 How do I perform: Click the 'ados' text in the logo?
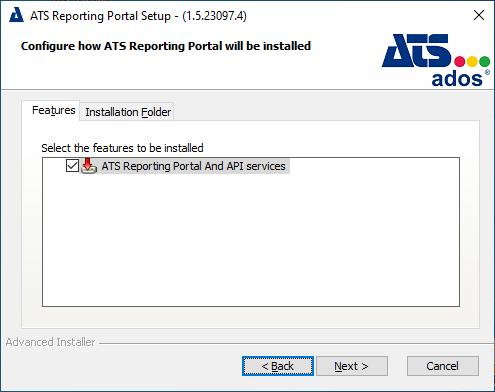coord(457,79)
